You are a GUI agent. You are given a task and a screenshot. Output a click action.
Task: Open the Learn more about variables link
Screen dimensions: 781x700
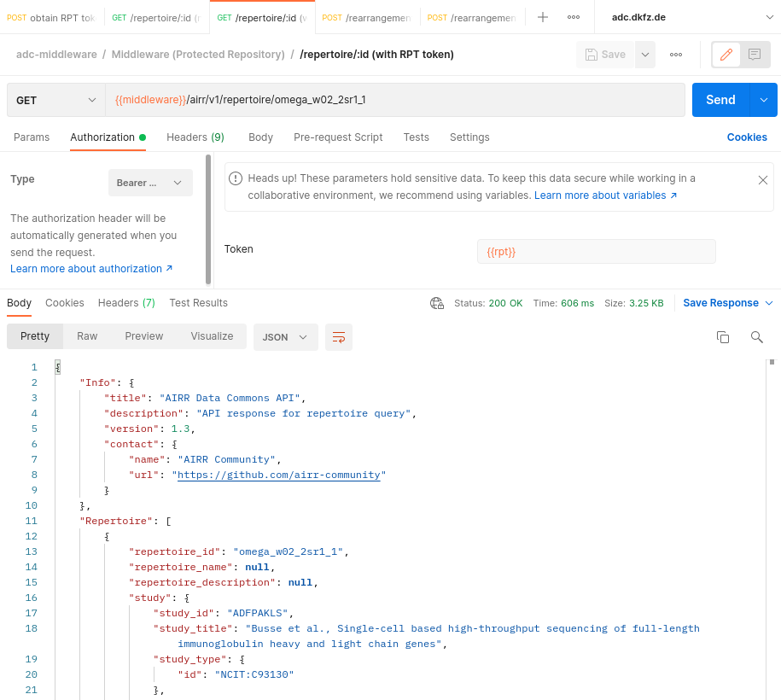pyautogui.click(x=605, y=195)
